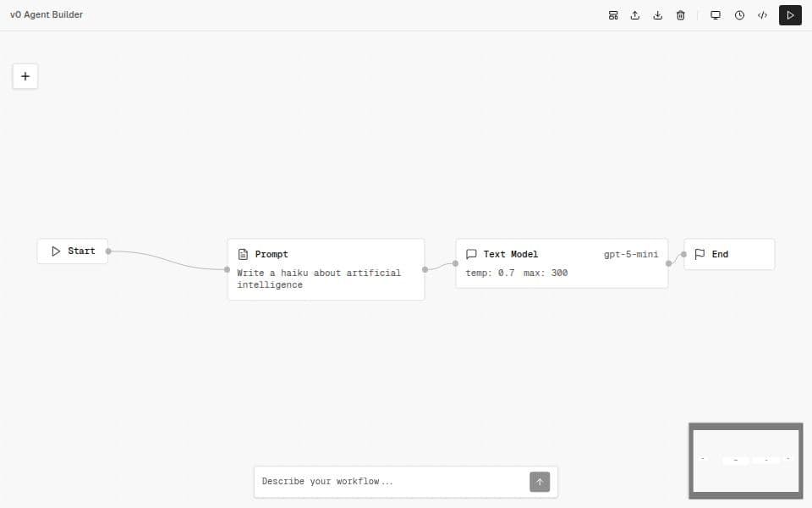Click the v0 Agent Builder title
This screenshot has height=508, width=812.
coord(47,14)
